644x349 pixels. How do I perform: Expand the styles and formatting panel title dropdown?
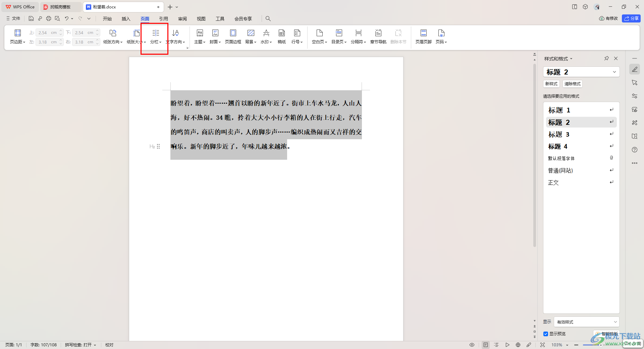[571, 59]
